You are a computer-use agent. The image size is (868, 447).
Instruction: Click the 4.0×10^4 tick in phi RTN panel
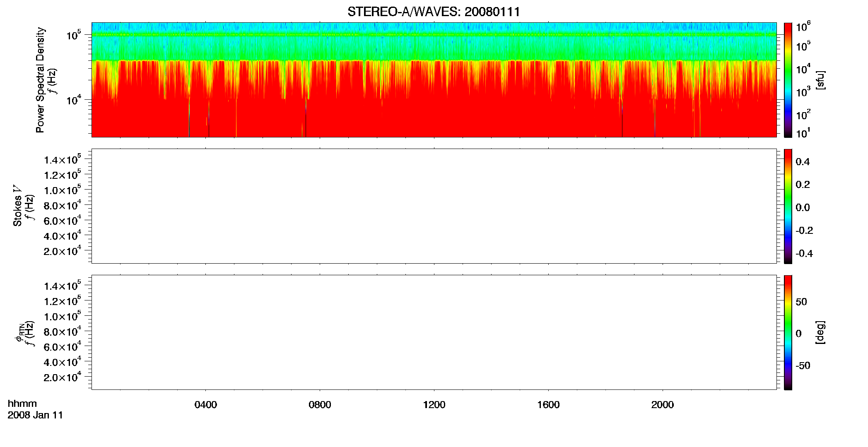pyautogui.click(x=63, y=362)
